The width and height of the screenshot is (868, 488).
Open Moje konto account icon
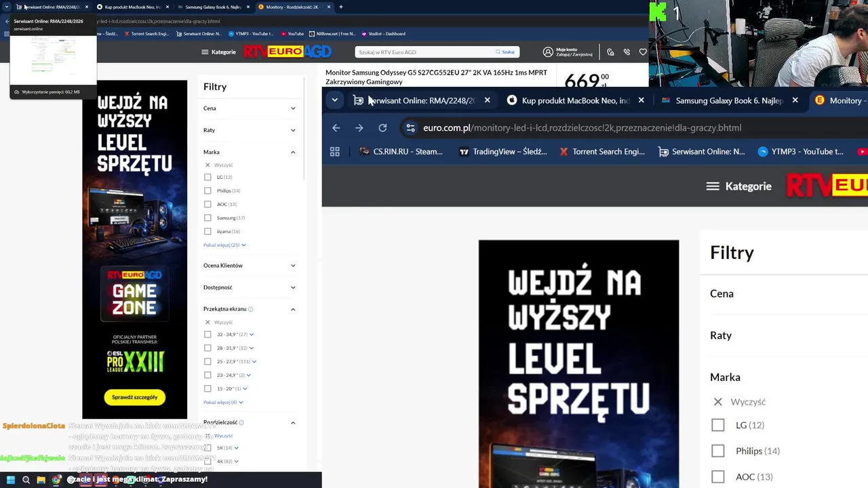548,52
